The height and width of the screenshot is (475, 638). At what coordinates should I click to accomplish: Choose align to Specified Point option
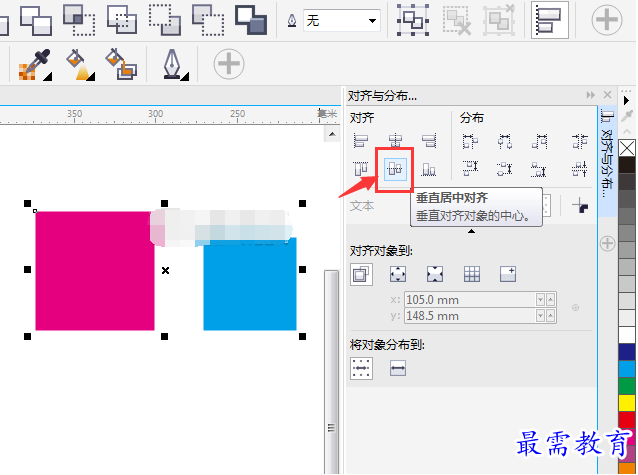click(x=508, y=274)
